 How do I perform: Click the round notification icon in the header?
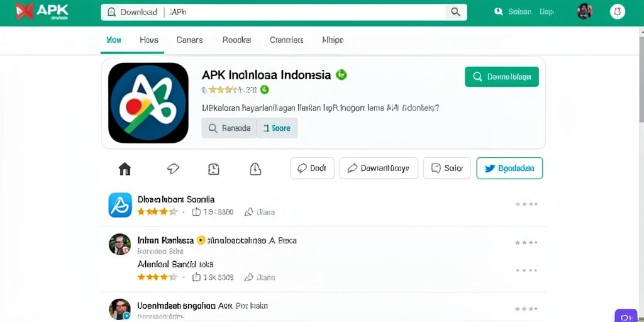[x=618, y=11]
